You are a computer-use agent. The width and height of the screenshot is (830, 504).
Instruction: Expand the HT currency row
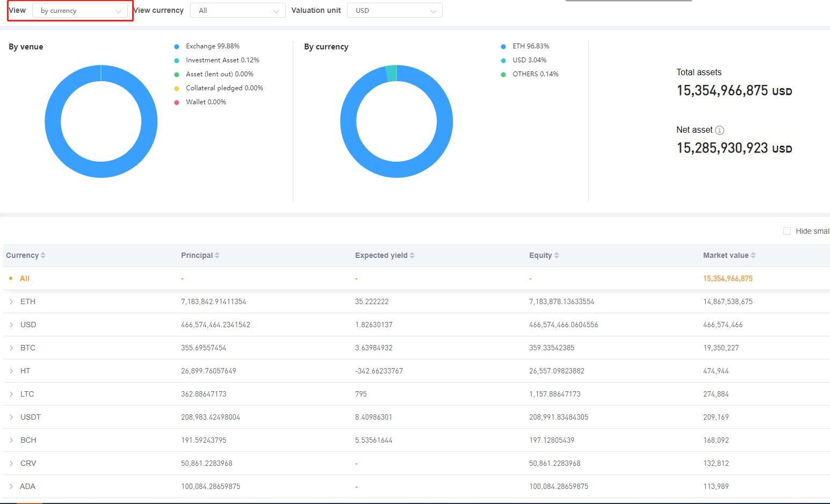coord(11,371)
